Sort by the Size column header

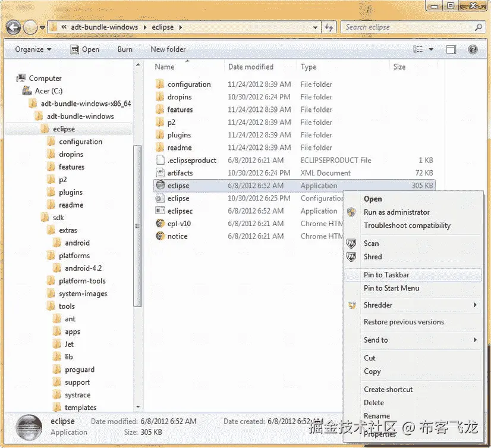[x=399, y=67]
